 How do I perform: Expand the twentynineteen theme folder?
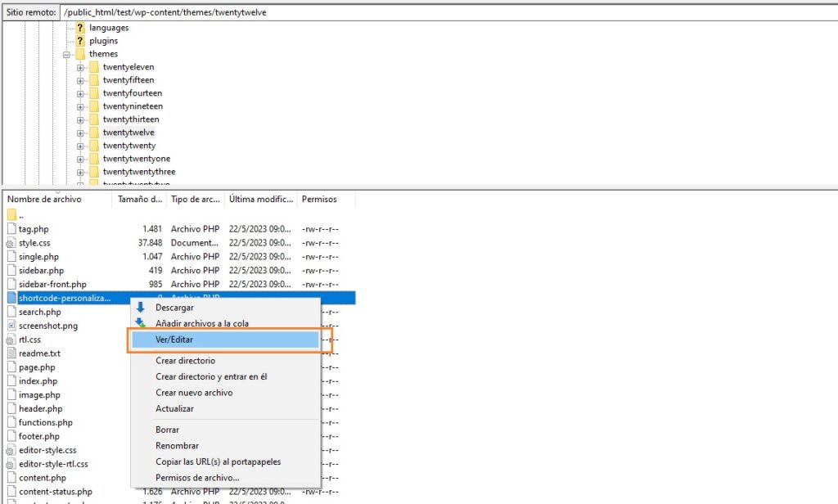(79, 106)
